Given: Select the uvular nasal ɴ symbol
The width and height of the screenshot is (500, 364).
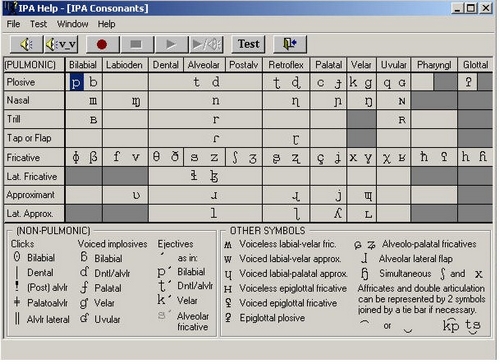Looking at the screenshot, I should point(402,101).
